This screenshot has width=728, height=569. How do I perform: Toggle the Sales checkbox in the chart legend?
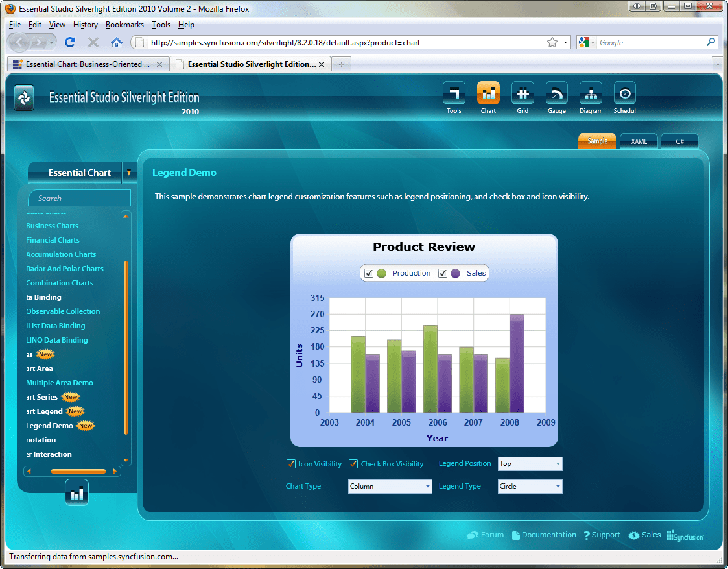pyautogui.click(x=443, y=272)
